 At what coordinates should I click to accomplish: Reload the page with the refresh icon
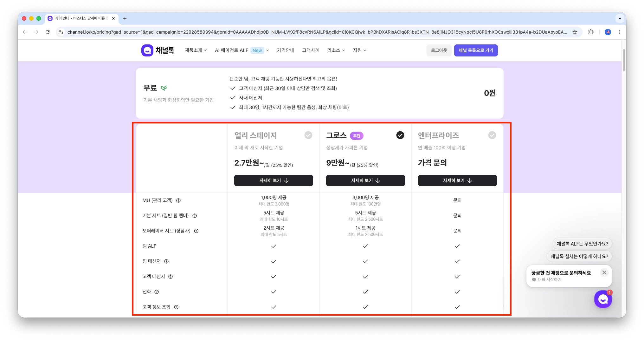48,32
